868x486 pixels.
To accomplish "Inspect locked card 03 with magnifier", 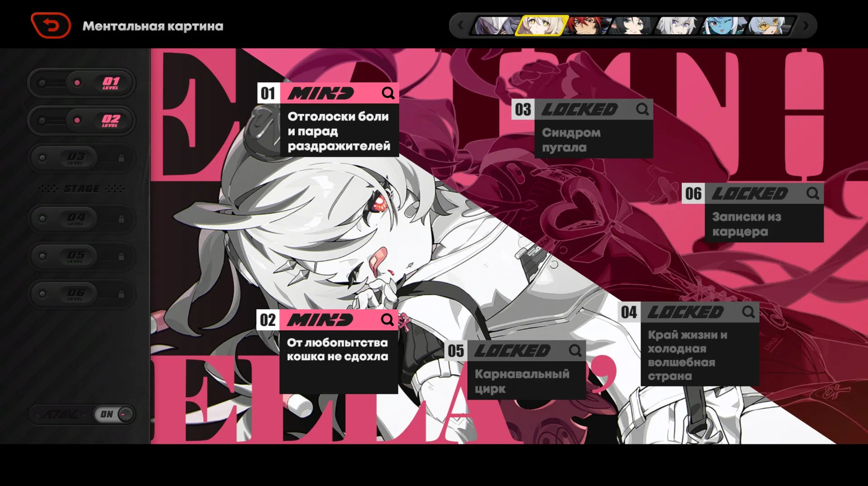I will [642, 109].
